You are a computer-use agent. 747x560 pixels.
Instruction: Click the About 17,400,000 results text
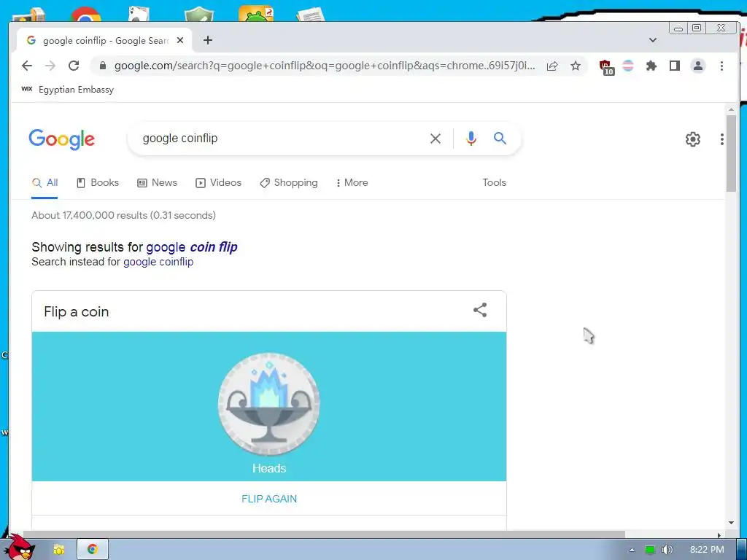123,215
